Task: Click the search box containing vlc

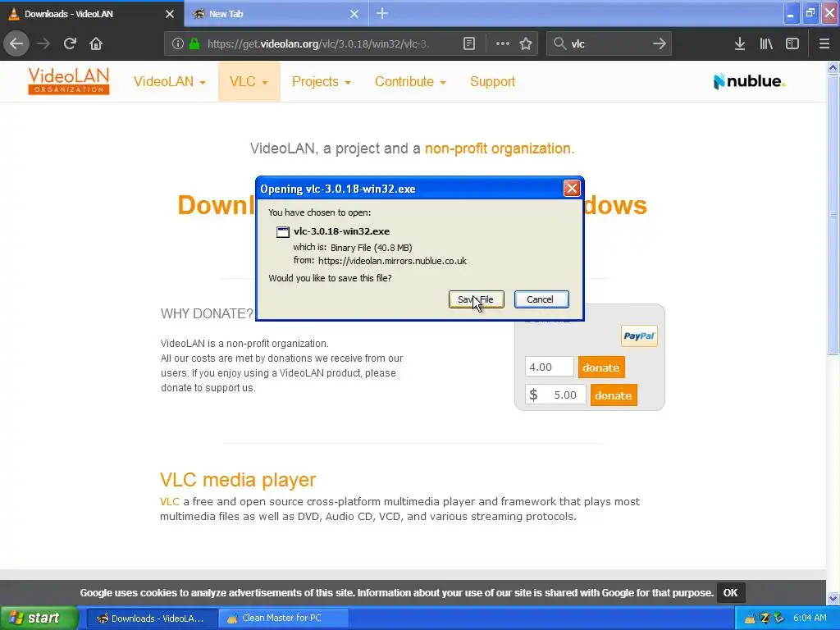Action: click(x=609, y=44)
